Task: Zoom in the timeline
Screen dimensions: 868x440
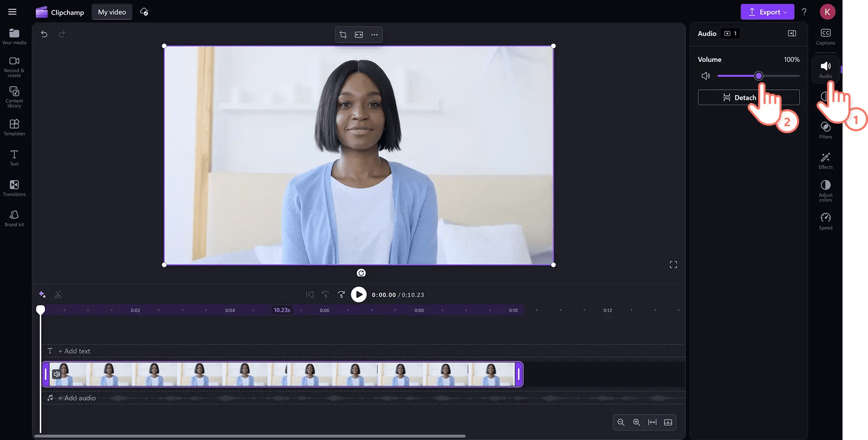Action: [x=637, y=423]
